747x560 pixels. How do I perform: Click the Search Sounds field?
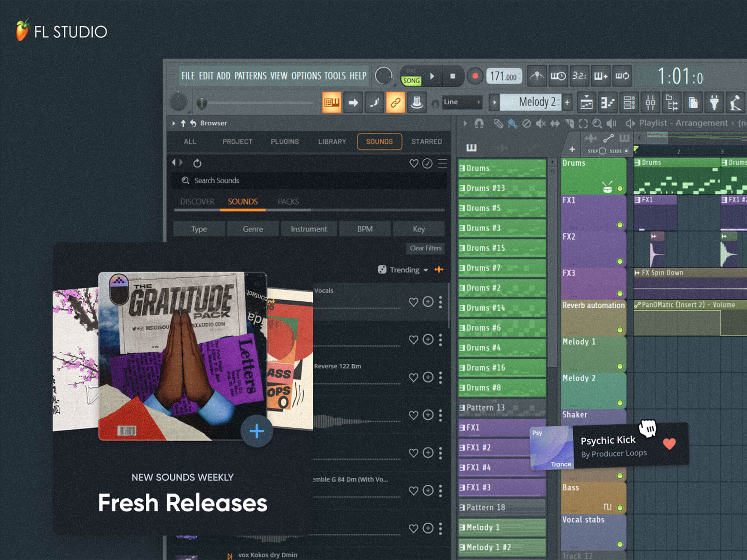pyautogui.click(x=309, y=181)
